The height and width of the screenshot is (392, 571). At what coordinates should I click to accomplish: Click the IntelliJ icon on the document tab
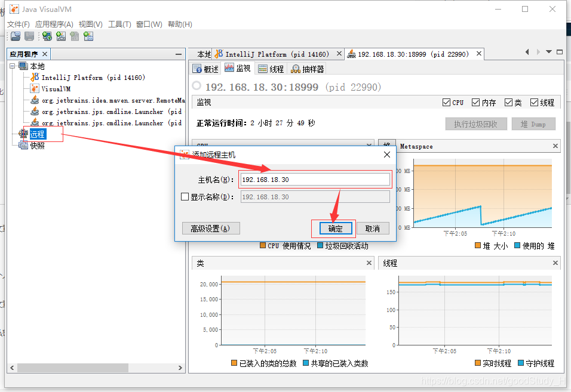[x=219, y=54]
